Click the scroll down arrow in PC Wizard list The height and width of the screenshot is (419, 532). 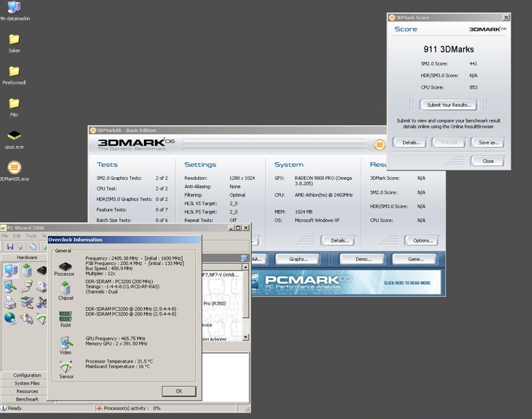point(246,337)
